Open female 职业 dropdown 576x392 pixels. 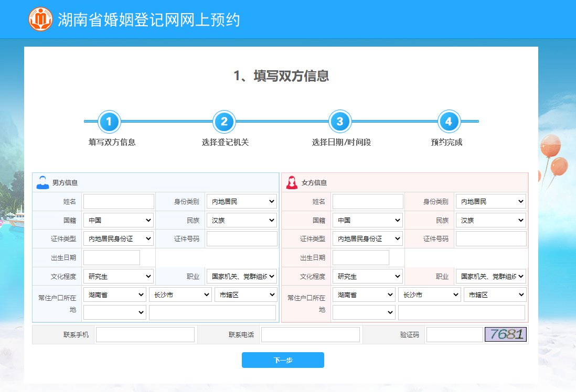pos(490,276)
